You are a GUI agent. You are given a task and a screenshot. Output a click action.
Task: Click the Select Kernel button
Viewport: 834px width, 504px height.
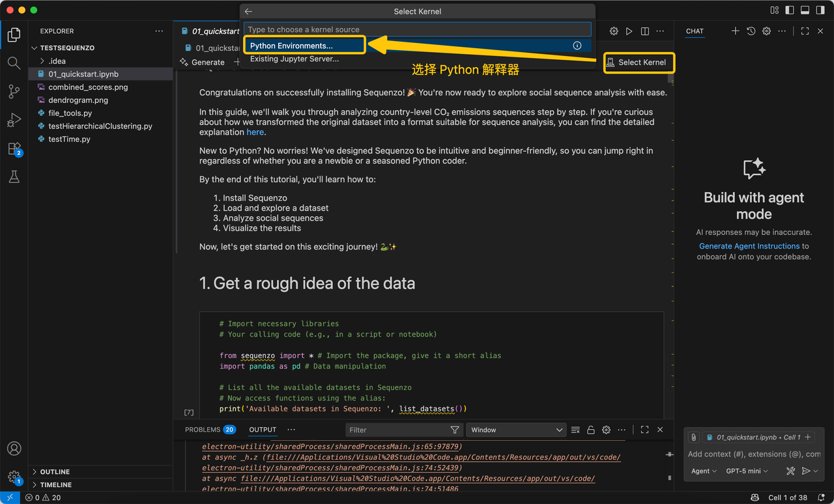(x=637, y=63)
